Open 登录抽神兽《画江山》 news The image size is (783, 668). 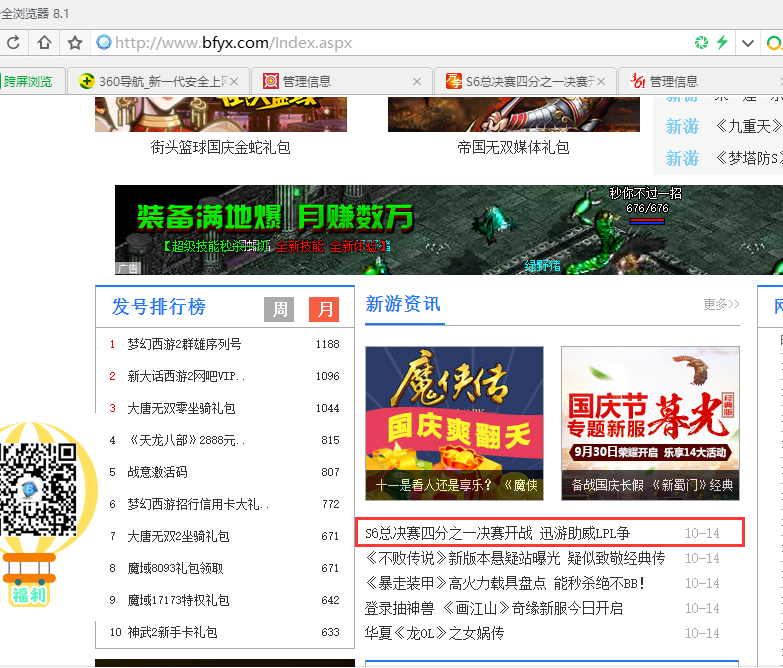click(x=494, y=608)
